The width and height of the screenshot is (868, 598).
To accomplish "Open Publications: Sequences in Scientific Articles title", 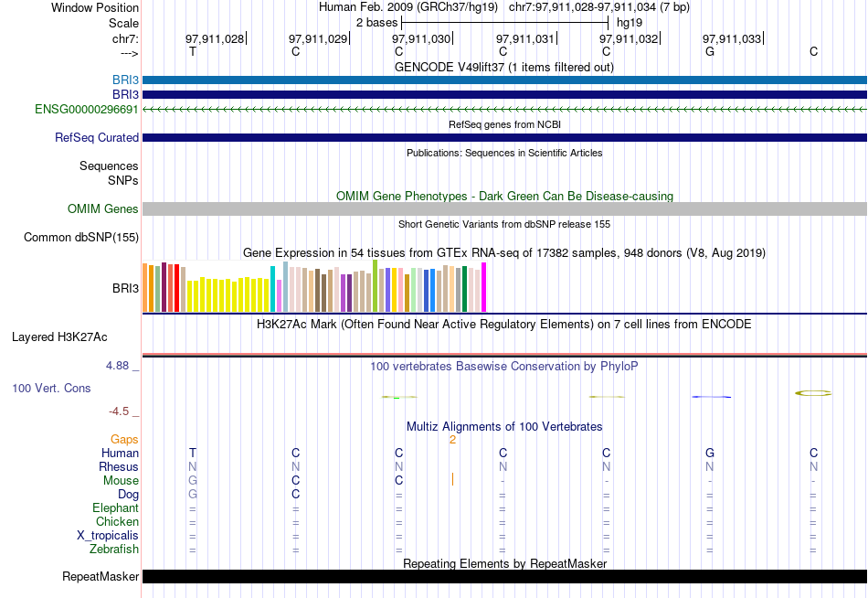I will click(504, 153).
